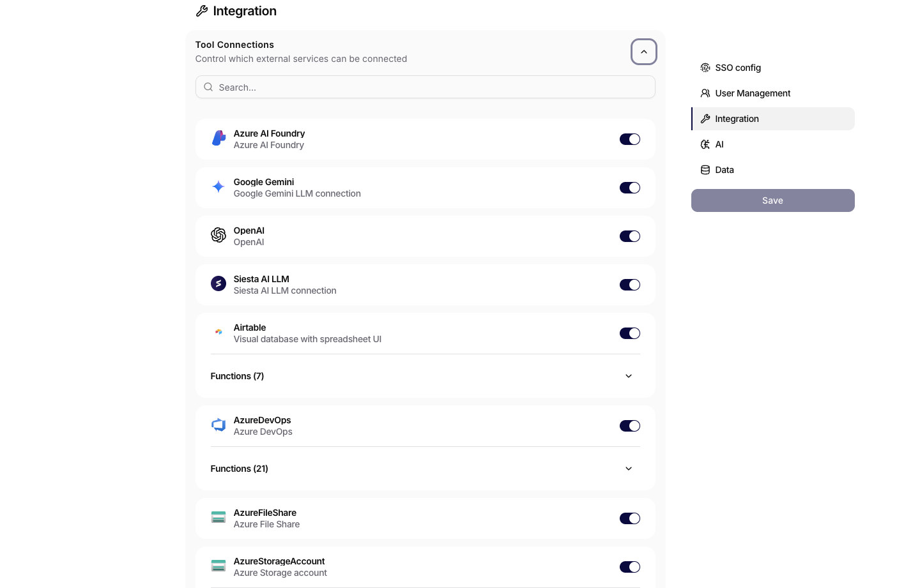Screen dimensions: 897x588
Task: Click 'Visual database with spreadsheet UI' text
Action: (307, 339)
